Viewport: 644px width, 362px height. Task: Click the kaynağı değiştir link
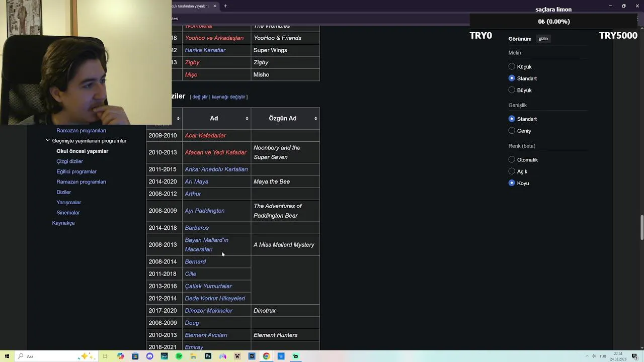pos(228,97)
